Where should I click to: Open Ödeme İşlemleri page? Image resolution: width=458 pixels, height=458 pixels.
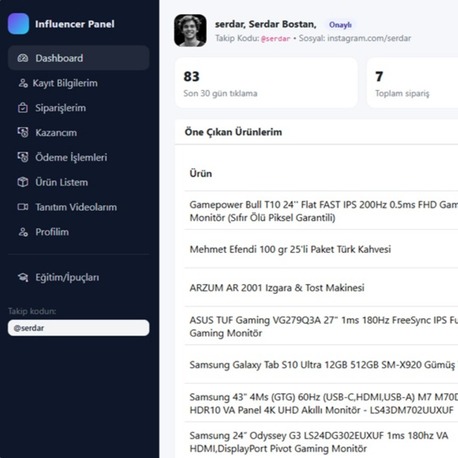pos(79,157)
